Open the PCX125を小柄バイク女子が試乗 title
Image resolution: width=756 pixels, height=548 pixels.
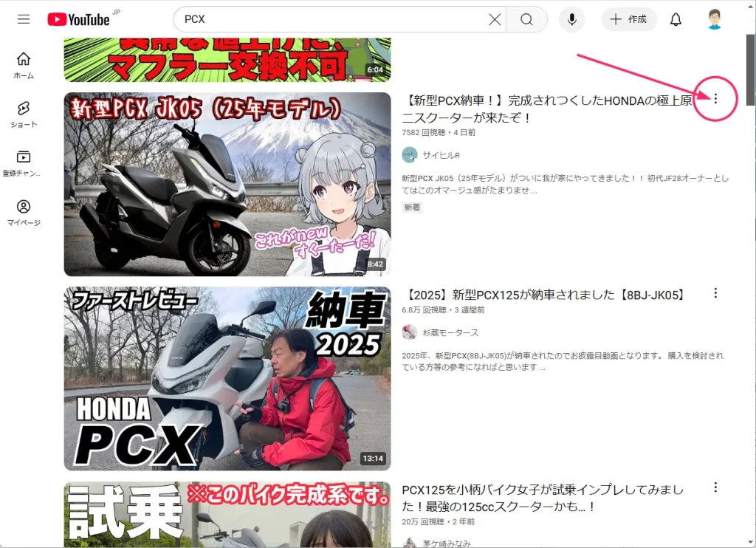point(543,498)
